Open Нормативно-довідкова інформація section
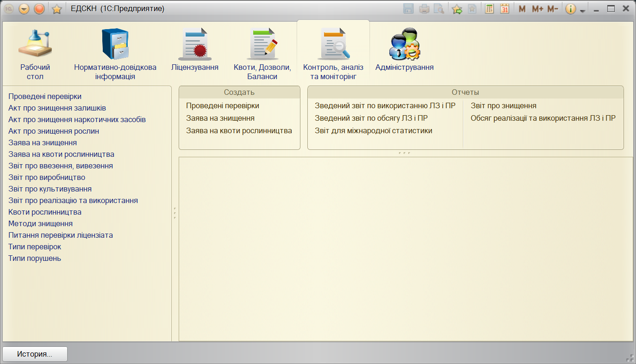Viewport: 636px width, 364px height. click(115, 54)
